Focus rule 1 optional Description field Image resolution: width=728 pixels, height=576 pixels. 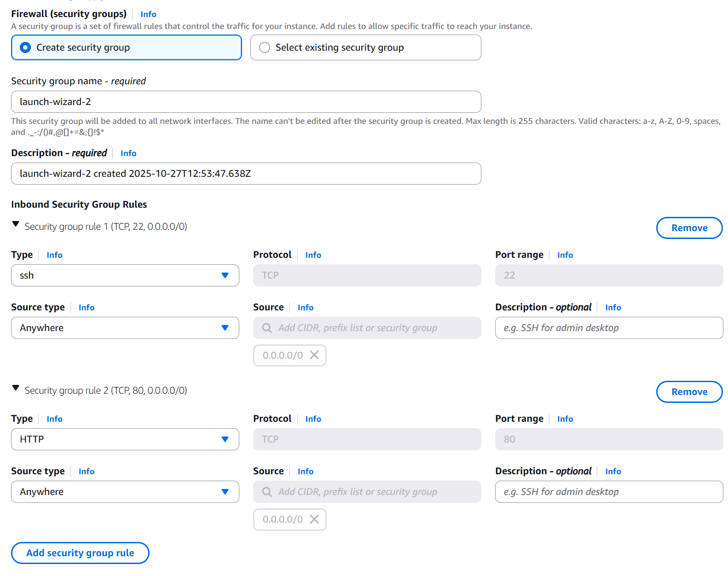[x=608, y=328]
